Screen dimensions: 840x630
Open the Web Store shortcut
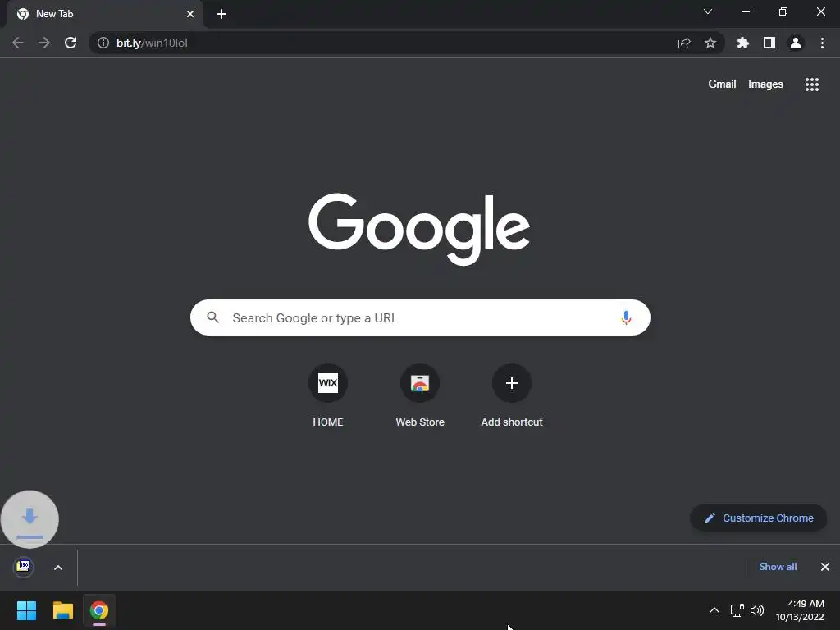coord(420,396)
